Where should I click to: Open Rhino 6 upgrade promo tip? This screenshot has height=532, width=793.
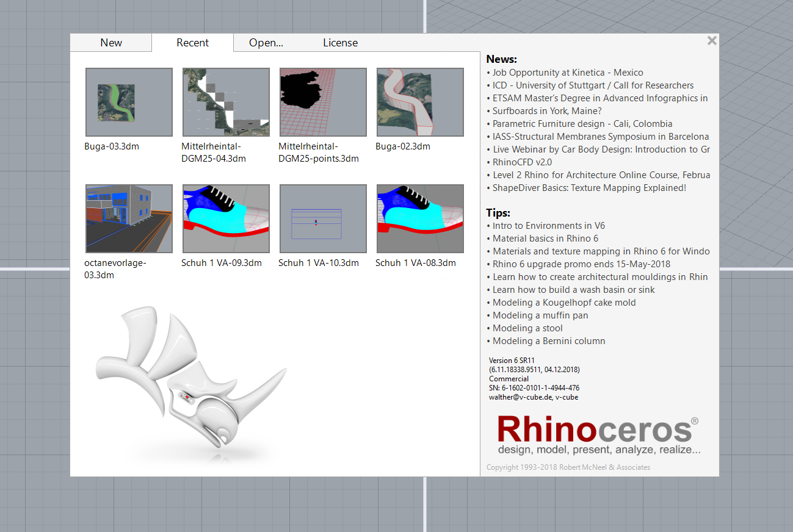tap(581, 264)
